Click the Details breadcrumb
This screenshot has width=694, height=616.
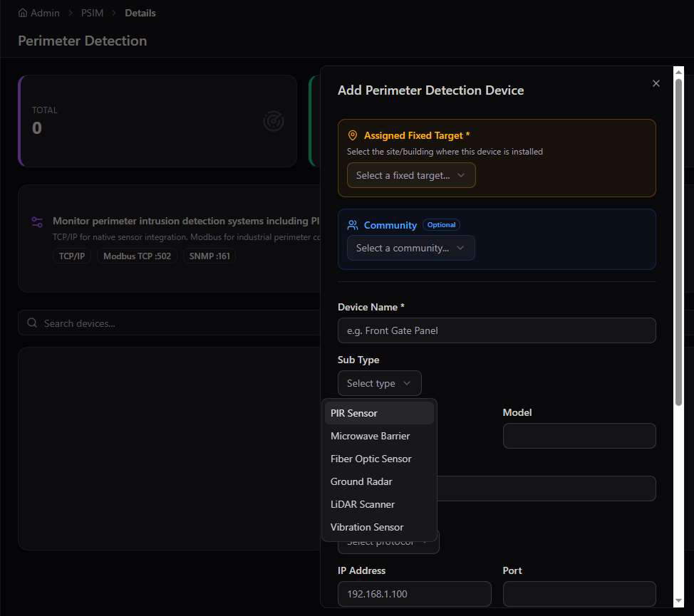click(140, 13)
